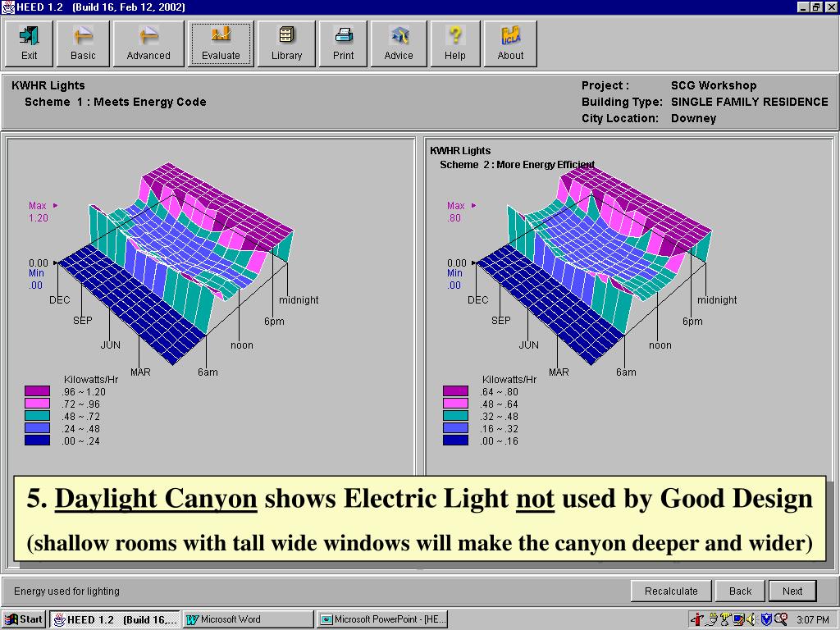Click the 'JUN' axis label on left chart
The height and width of the screenshot is (630, 840).
(111, 345)
